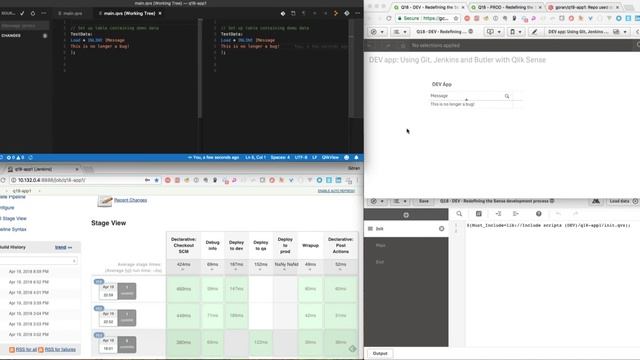640x360 pixels.
Task: Commit changes with the checkmark icon in VS Code
Action: click(22, 13)
